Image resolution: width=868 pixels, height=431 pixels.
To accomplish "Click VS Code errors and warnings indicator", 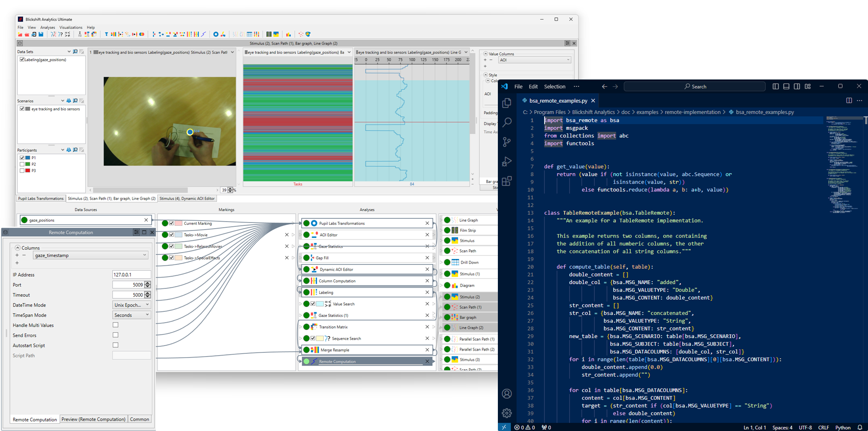I will coord(525,427).
